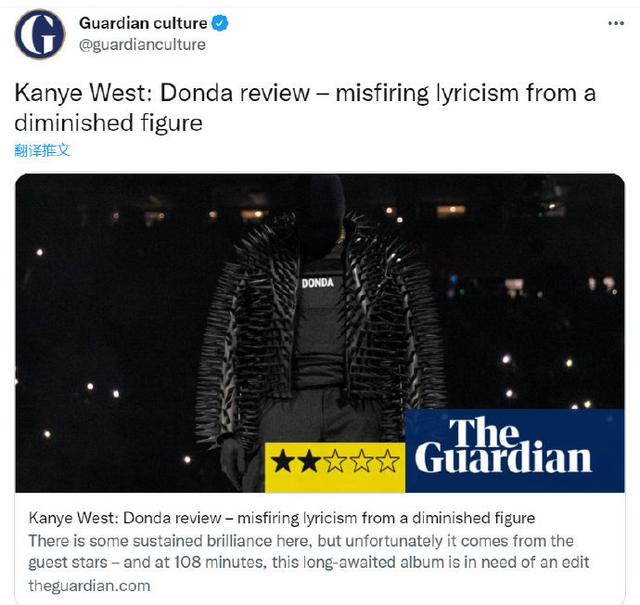This screenshot has width=640, height=605.
Task: Click the spiked jacket figure in photo
Action: pyautogui.click(x=318, y=331)
